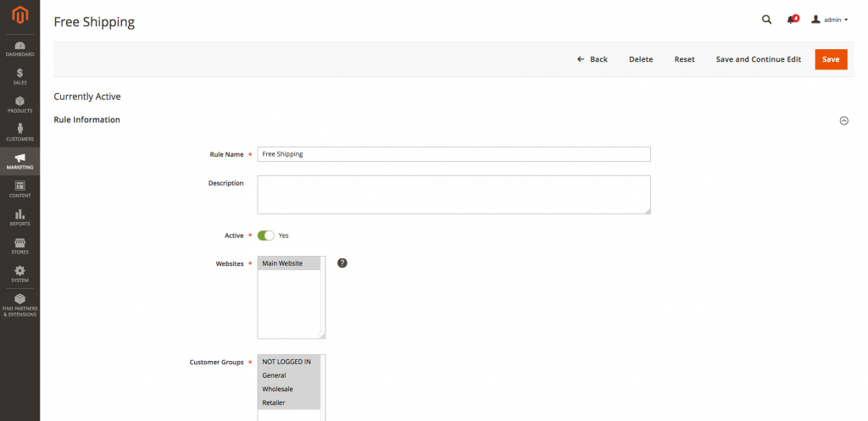This screenshot has height=421, width=868.
Task: Click Save and Continue Edit
Action: click(758, 59)
